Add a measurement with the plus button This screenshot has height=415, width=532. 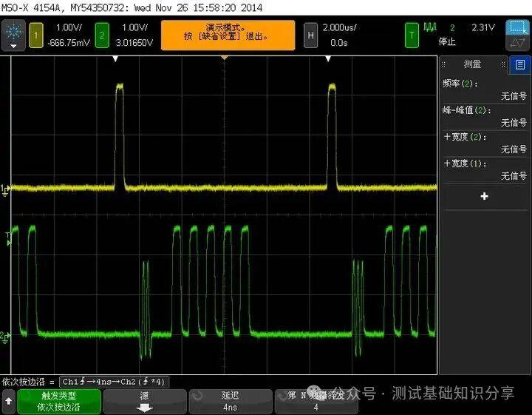pyautogui.click(x=484, y=196)
